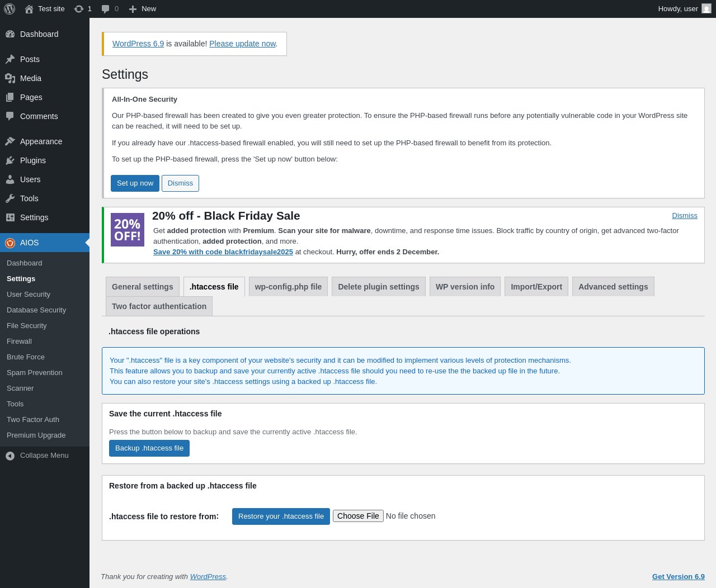Open the Delete plugin settings tab
The image size is (716, 588).
[379, 287]
